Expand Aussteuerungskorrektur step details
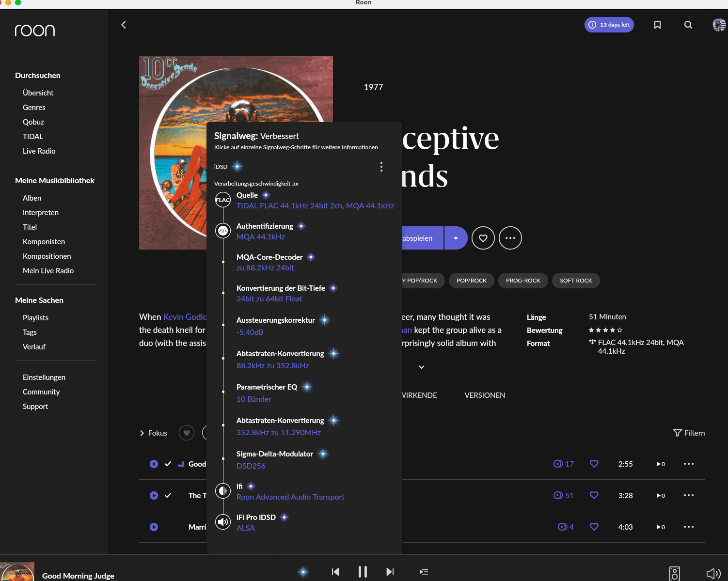The width and height of the screenshot is (728, 581). click(276, 320)
